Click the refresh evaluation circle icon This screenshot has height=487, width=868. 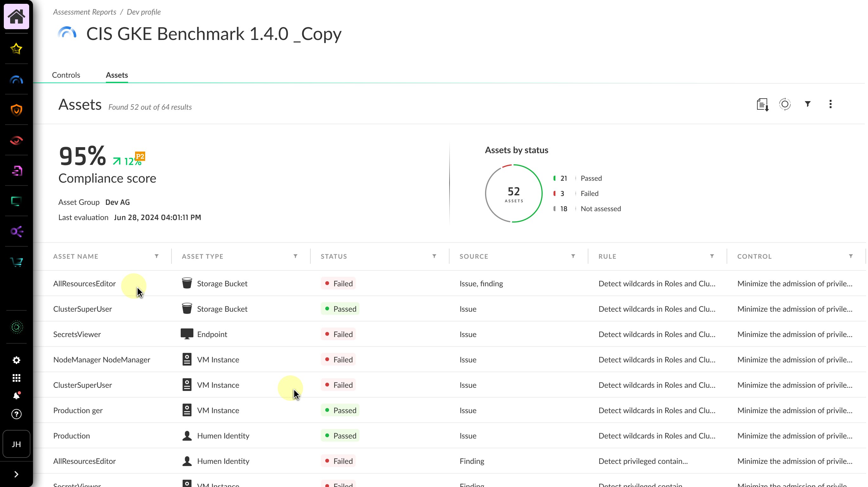pyautogui.click(x=785, y=104)
